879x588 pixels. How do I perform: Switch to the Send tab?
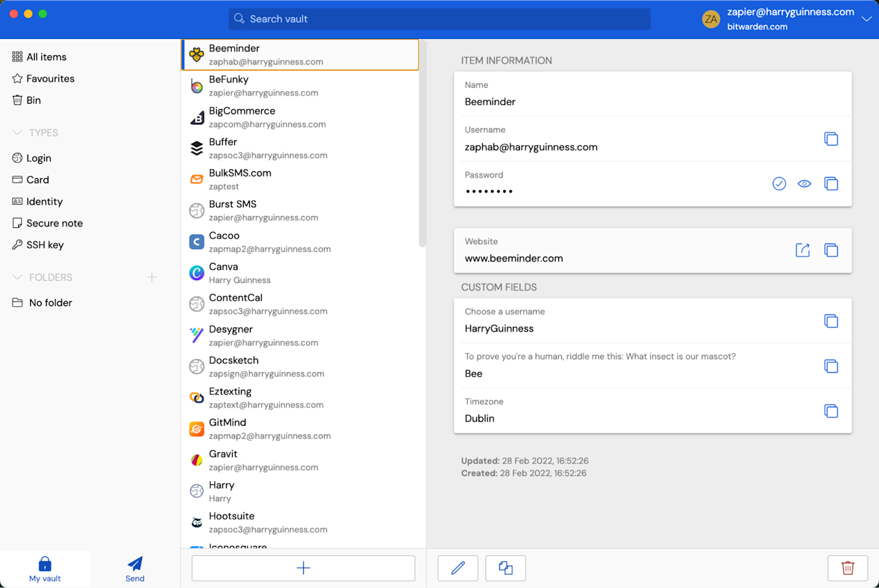(135, 569)
